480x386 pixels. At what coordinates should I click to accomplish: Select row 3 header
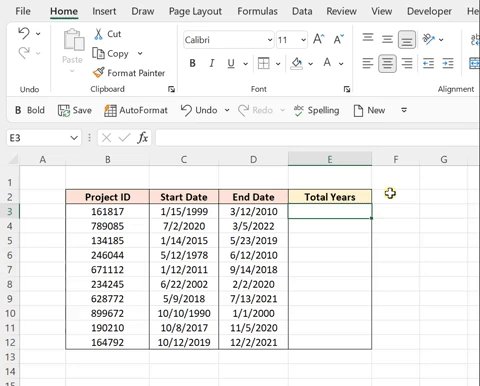(x=10, y=211)
